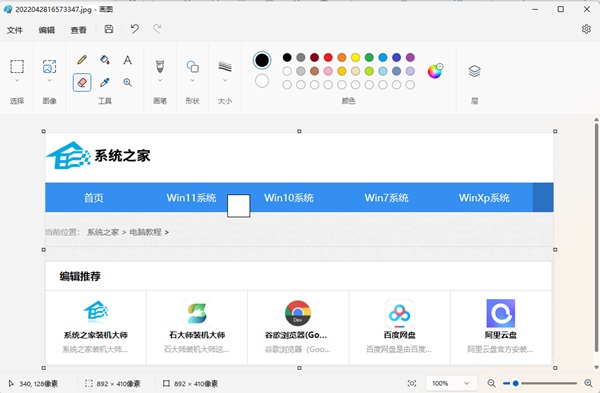This screenshot has height=393, width=600.
Task: Click the 谷歌浏览器 Chrome icon
Action: [298, 313]
